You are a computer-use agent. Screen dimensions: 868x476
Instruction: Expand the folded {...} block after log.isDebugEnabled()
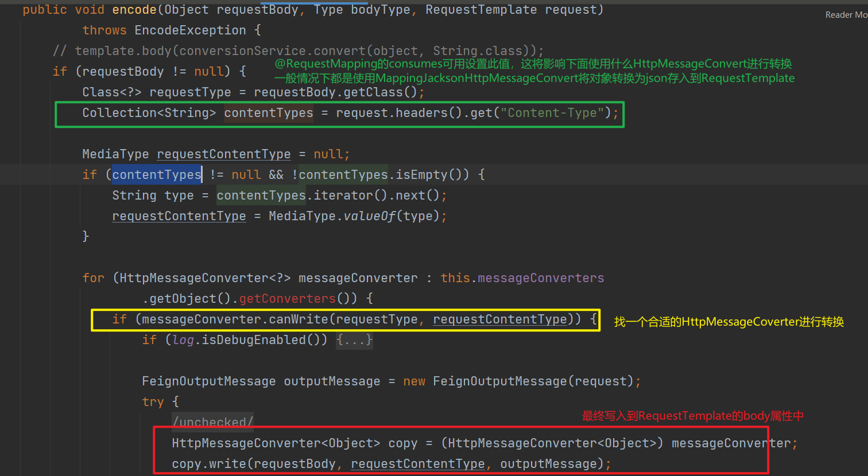coord(355,340)
